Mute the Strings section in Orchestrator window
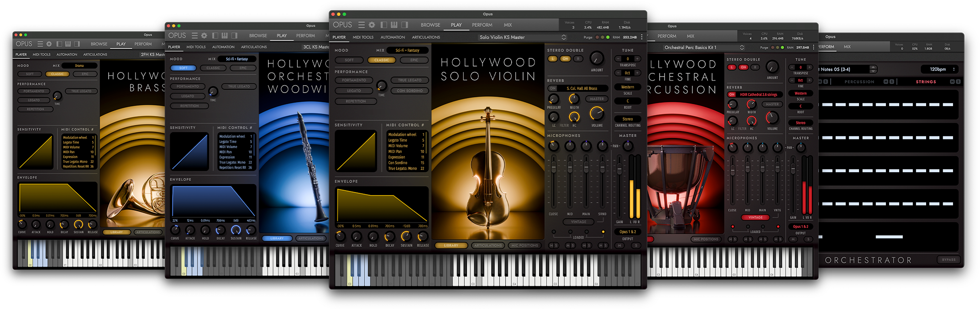The image size is (980, 309). click(953, 82)
